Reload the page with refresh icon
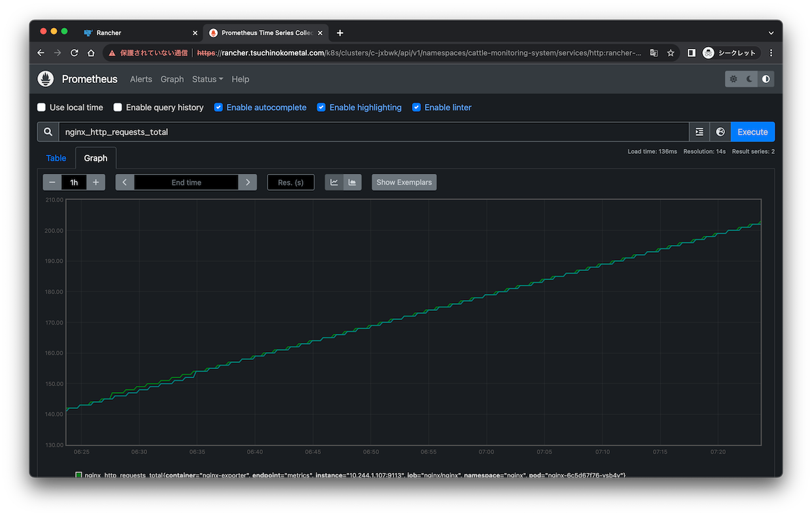This screenshot has height=516, width=812. pyautogui.click(x=75, y=53)
